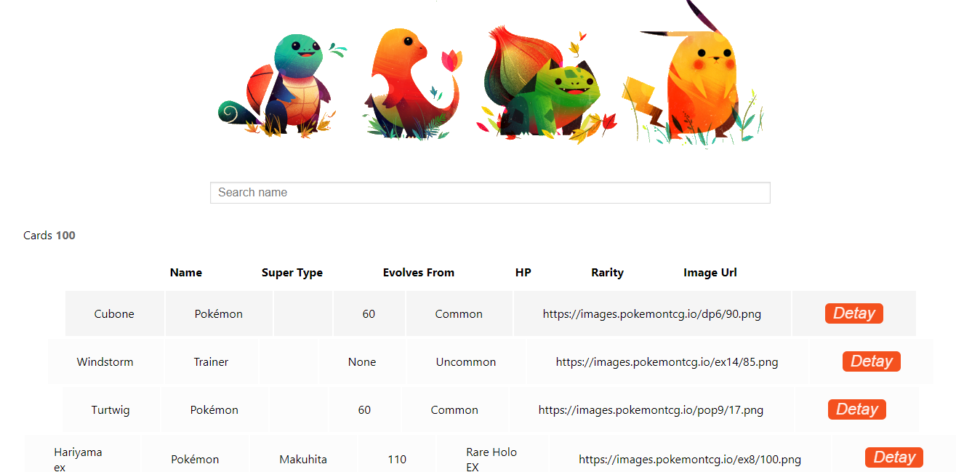Click the Name column header
The image size is (980, 472).
[186, 272]
